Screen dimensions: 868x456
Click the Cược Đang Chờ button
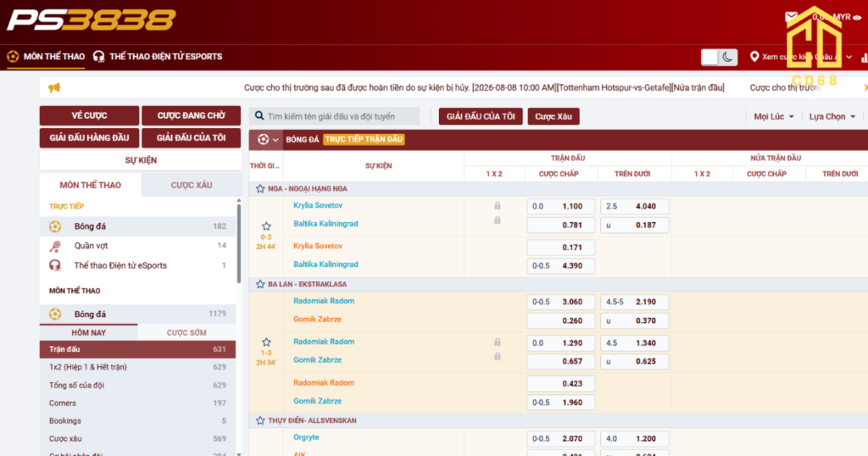click(191, 115)
